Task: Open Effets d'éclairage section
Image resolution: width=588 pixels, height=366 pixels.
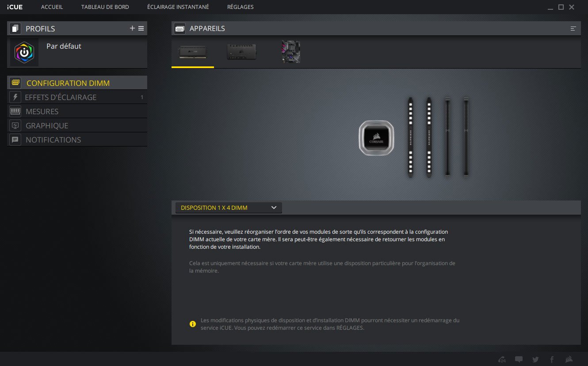Action: (x=77, y=97)
